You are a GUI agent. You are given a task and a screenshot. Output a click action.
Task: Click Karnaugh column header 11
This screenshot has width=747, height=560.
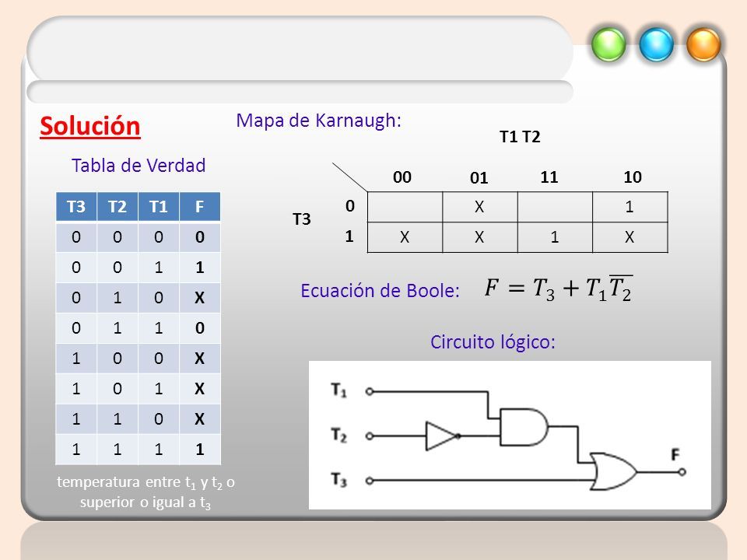point(549,177)
